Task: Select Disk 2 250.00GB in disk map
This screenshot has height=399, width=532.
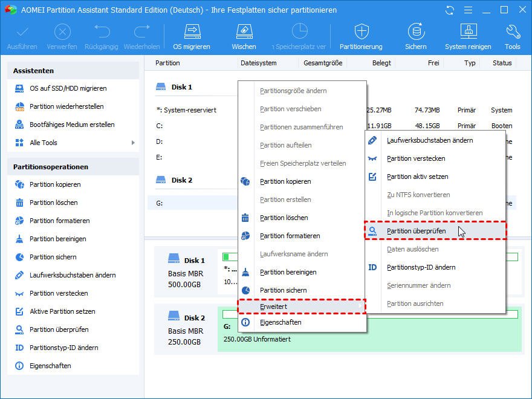Action: click(186, 329)
